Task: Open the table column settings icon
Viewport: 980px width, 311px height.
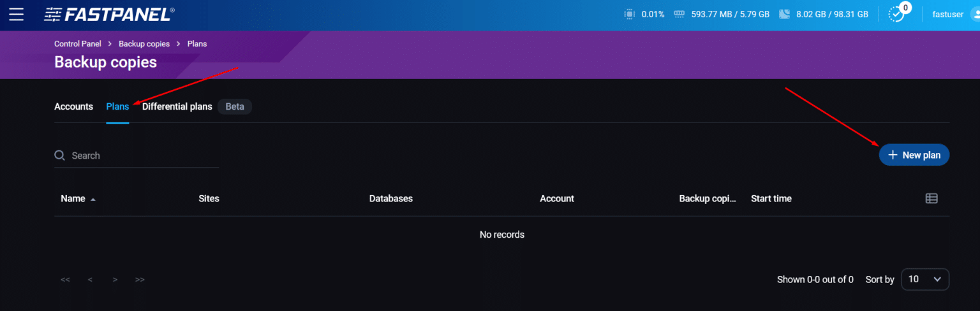Action: [932, 198]
